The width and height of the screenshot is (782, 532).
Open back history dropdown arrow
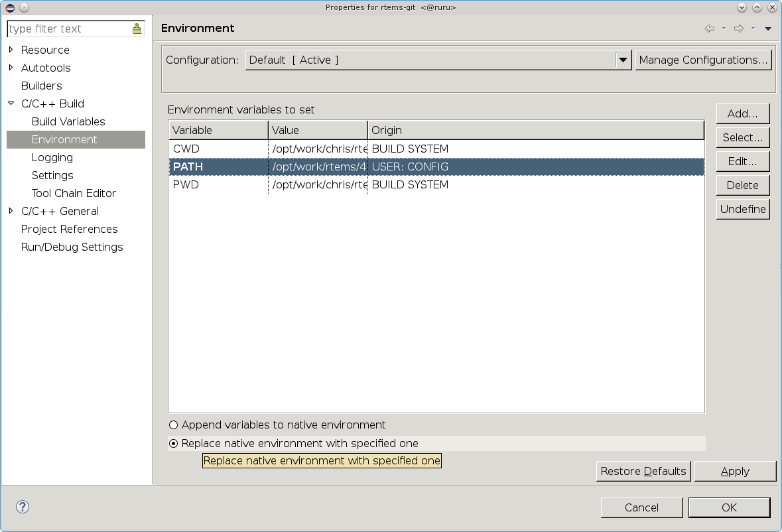pyautogui.click(x=723, y=29)
